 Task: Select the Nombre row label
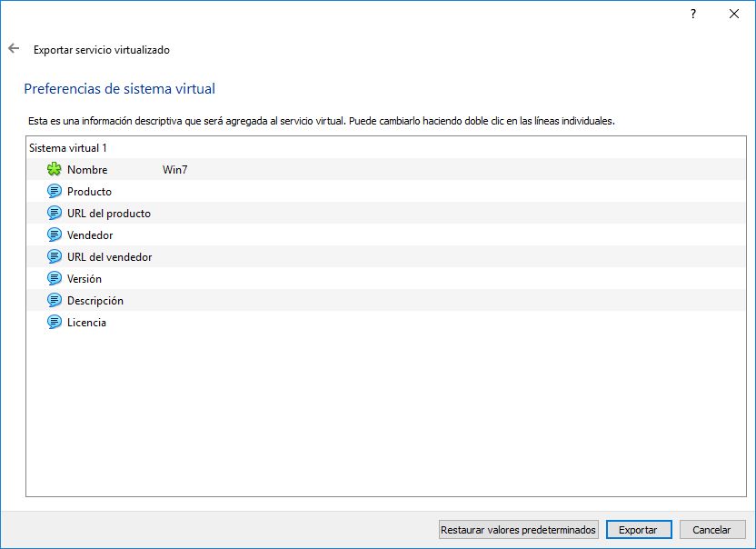87,170
